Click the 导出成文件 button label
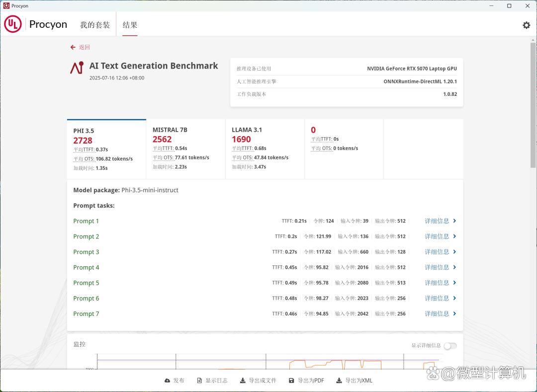 point(263,381)
